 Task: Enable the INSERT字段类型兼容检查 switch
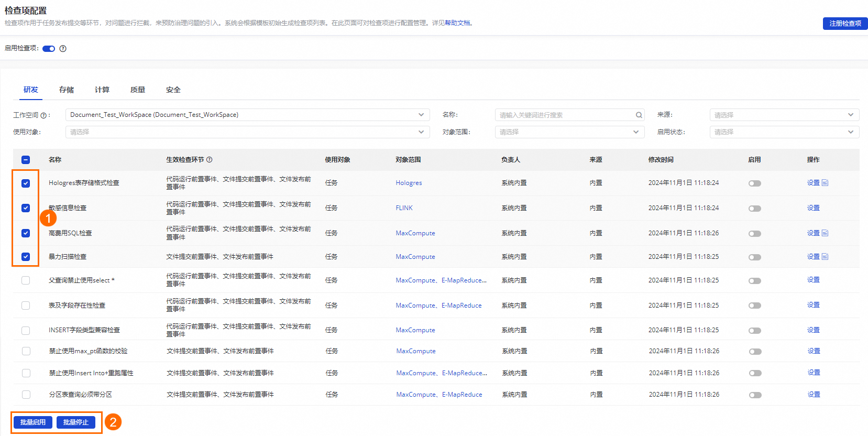pyautogui.click(x=755, y=331)
